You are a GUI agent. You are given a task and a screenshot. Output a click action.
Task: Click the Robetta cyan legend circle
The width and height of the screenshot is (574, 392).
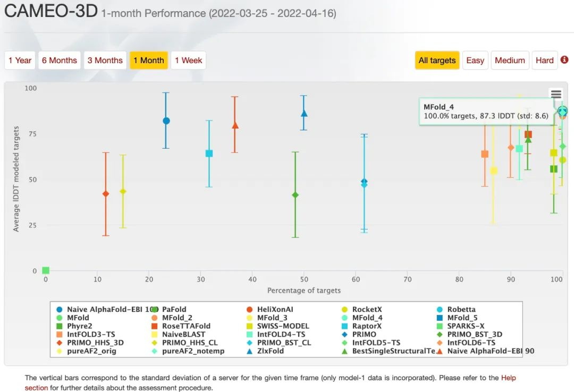[440, 309]
